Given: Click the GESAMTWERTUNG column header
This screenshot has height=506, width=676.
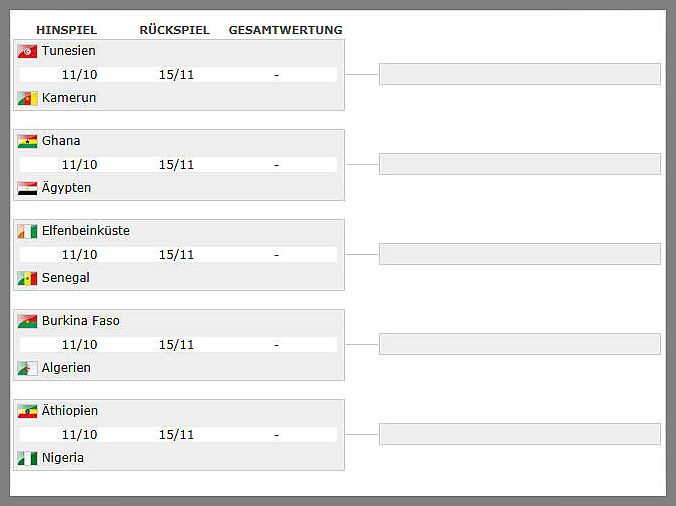Looking at the screenshot, I should tap(285, 30).
